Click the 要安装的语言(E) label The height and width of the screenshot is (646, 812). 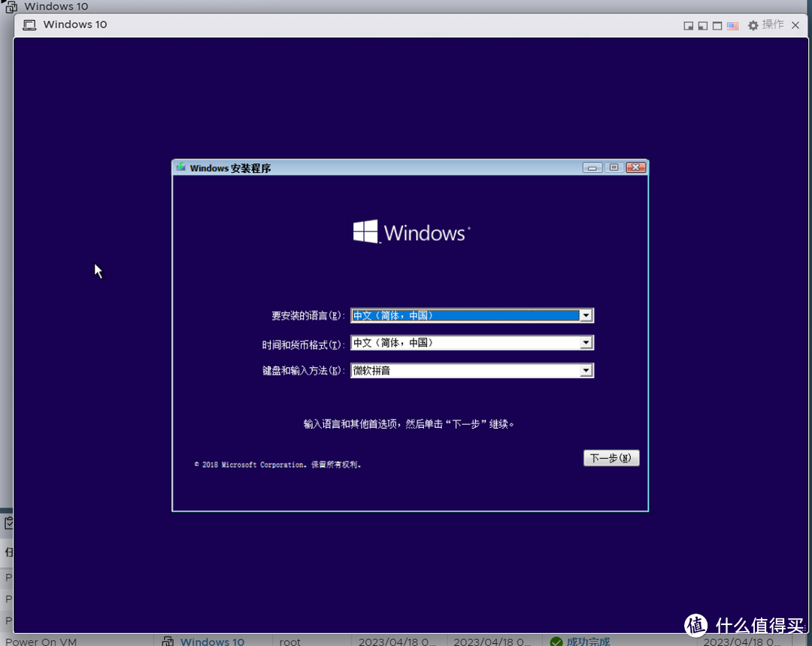308,316
